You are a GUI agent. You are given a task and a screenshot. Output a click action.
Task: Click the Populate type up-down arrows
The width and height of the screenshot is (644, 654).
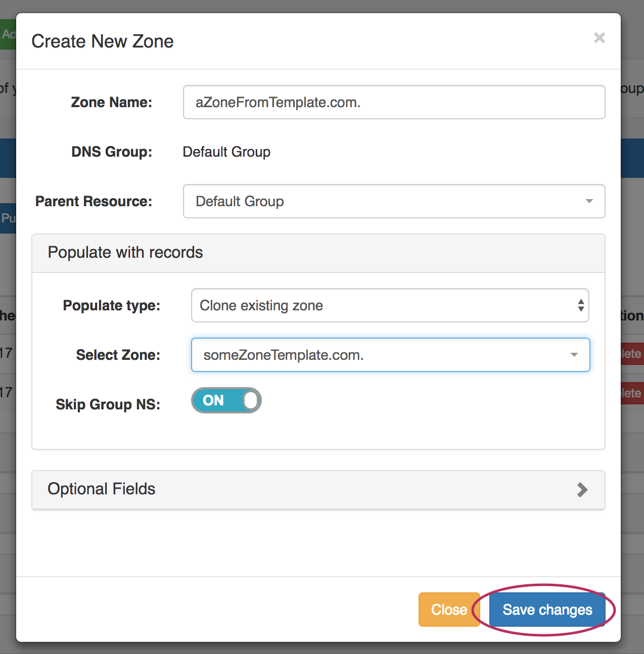(x=581, y=305)
